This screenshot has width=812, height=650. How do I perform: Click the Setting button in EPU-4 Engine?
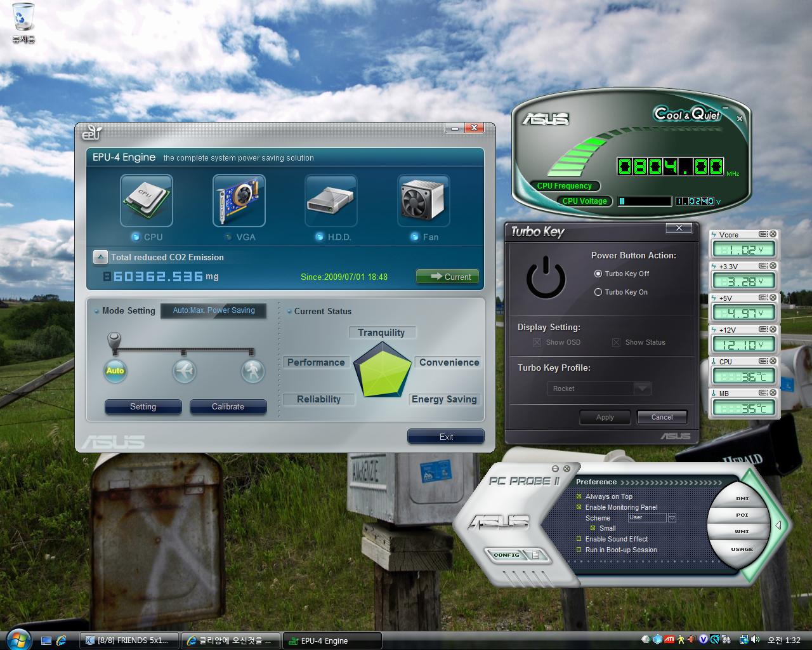pos(143,407)
